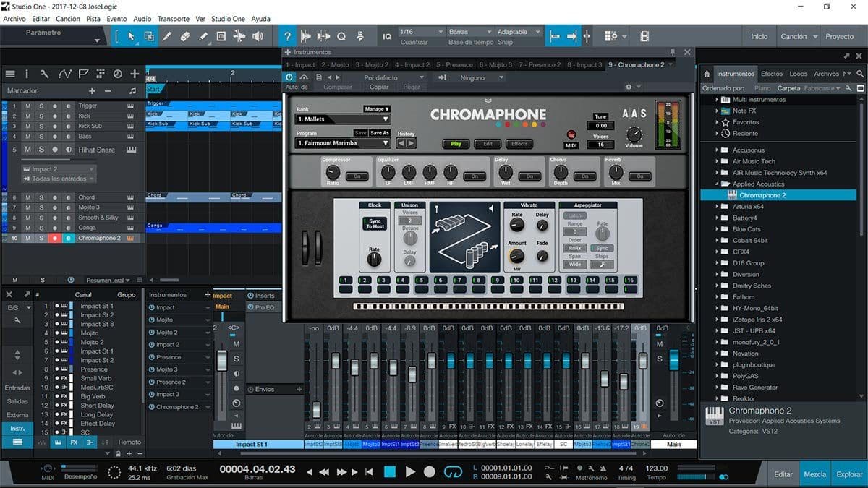Mute the Conga track
This screenshot has width=868, height=488.
[x=27, y=228]
